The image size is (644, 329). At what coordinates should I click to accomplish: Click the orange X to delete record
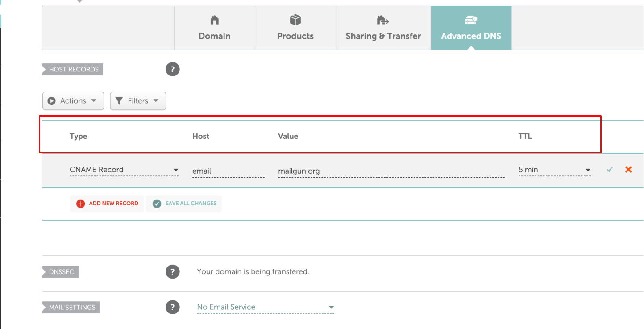coord(628,170)
